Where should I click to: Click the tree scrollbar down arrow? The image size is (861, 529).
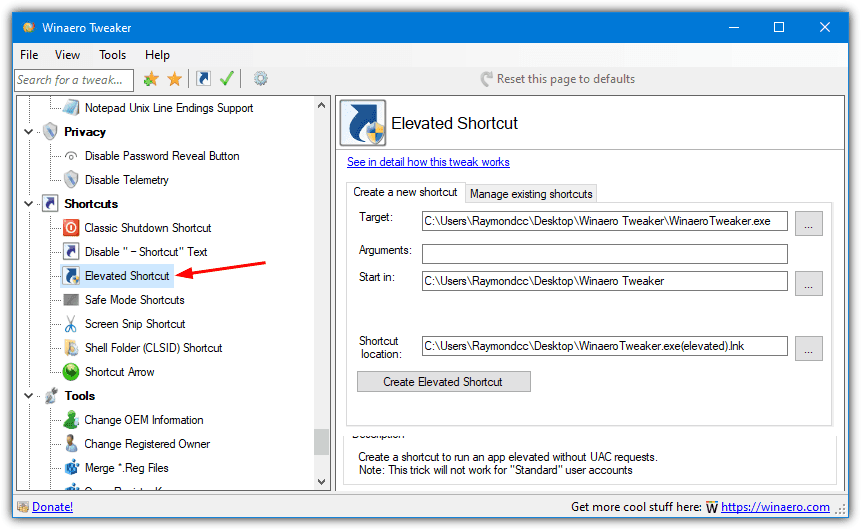coord(322,482)
